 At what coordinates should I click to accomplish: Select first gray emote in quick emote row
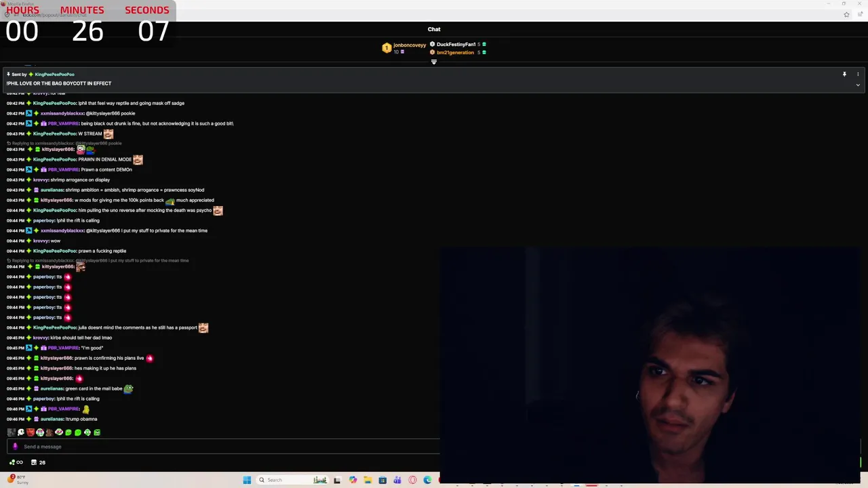11,432
